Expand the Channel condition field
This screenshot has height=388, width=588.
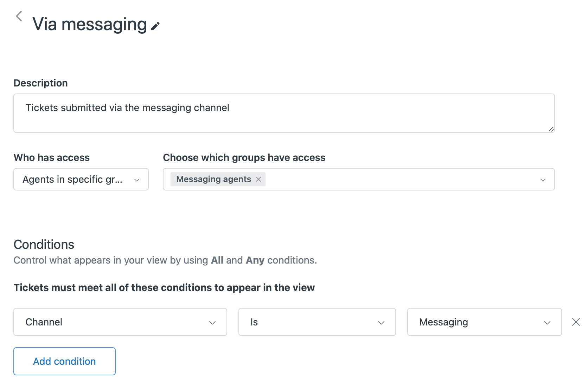pyautogui.click(x=120, y=322)
